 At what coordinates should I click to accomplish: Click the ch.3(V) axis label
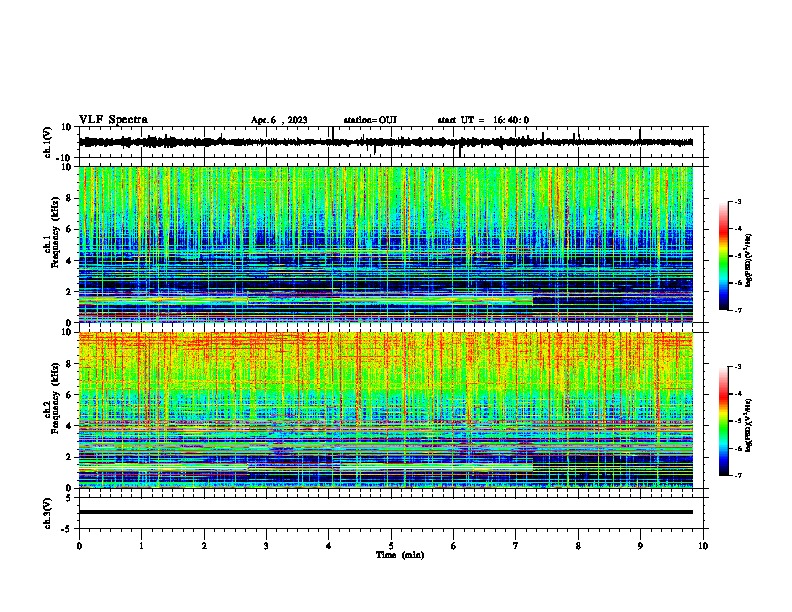click(x=48, y=513)
